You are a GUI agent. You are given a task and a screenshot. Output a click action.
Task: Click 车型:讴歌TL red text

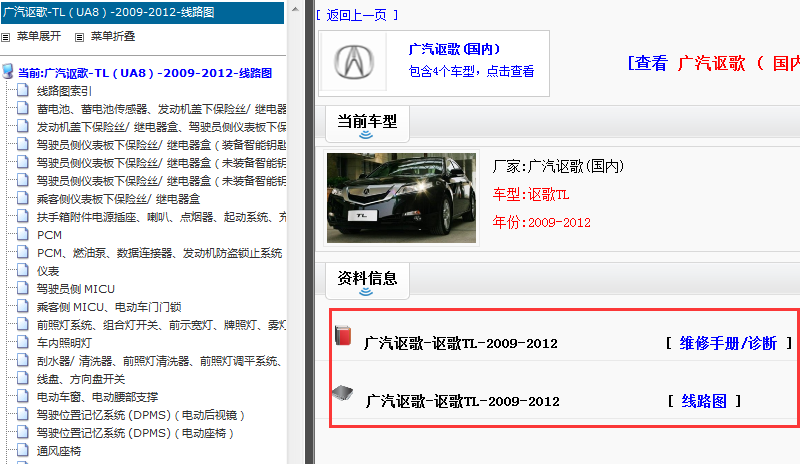[x=531, y=194]
